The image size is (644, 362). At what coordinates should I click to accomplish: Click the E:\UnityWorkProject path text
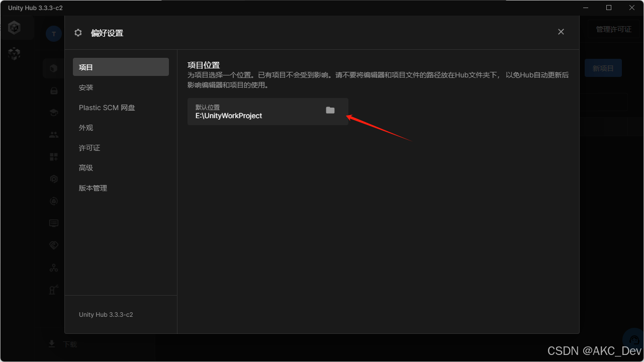click(229, 116)
